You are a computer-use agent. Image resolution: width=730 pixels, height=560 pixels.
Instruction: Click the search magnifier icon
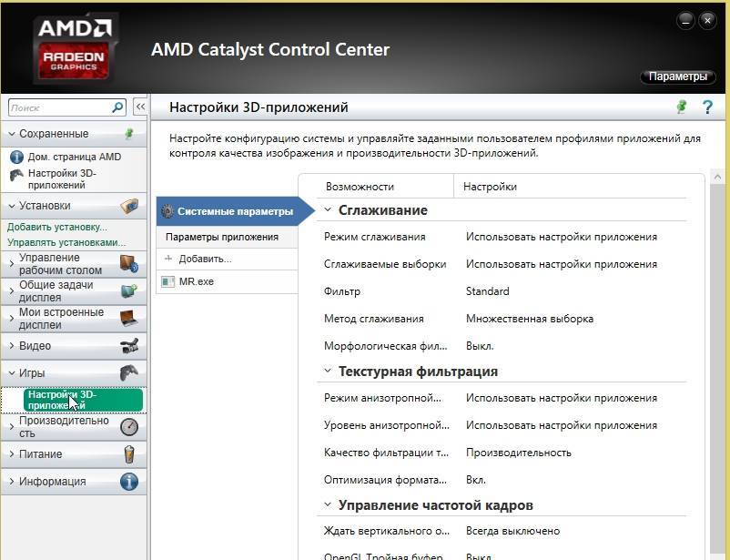pos(117,107)
